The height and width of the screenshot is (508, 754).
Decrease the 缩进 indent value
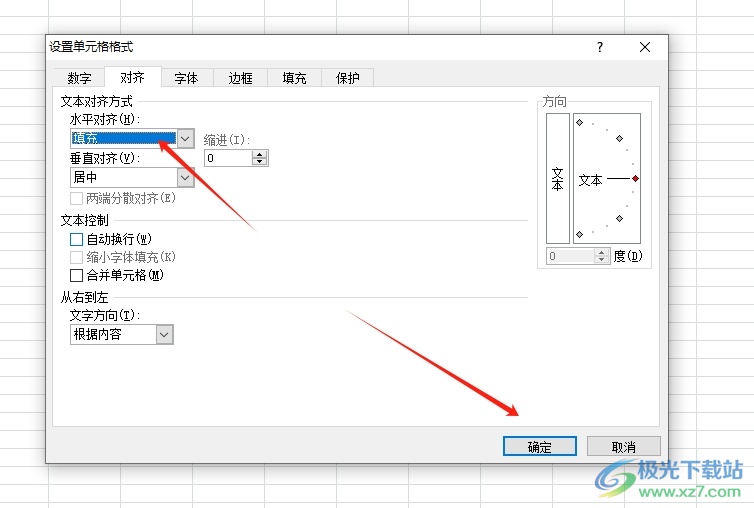(x=260, y=162)
